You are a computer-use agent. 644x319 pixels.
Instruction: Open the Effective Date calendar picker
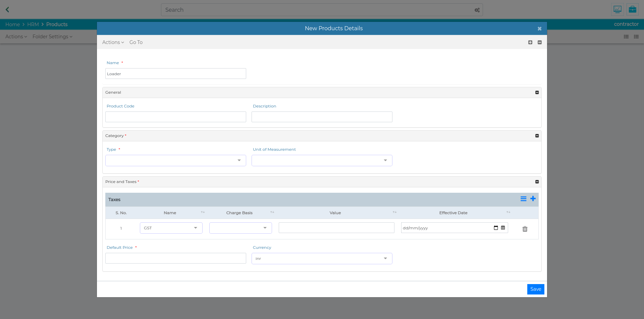coord(503,228)
